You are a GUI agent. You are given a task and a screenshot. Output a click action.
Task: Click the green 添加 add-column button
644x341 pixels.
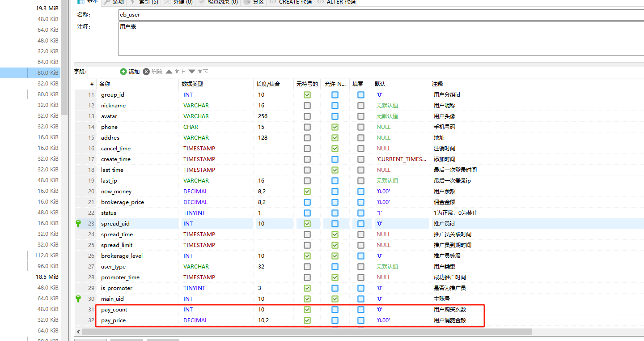click(130, 72)
